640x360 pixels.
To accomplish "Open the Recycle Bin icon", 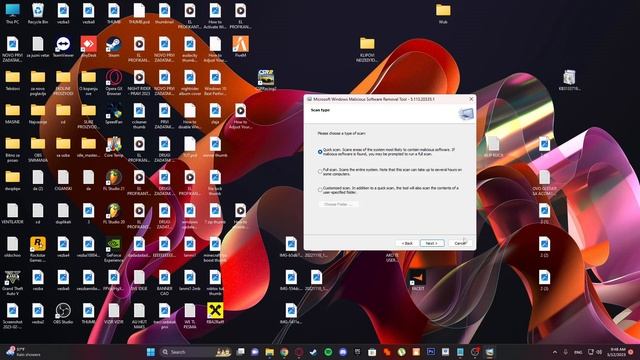I will (38, 14).
